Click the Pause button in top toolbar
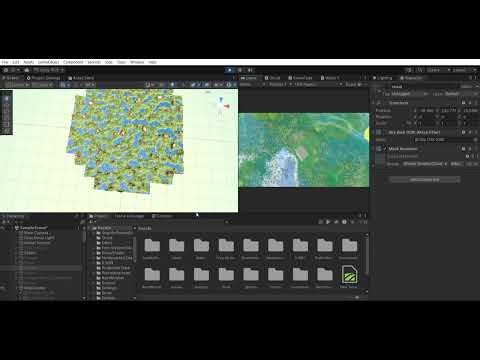480x360 pixels. (x=240, y=70)
